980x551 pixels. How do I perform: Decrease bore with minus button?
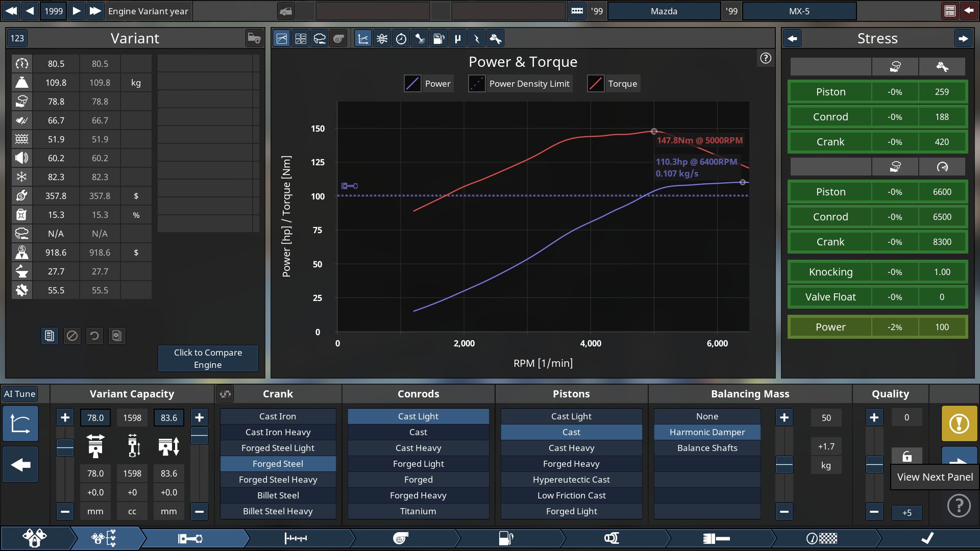point(65,511)
